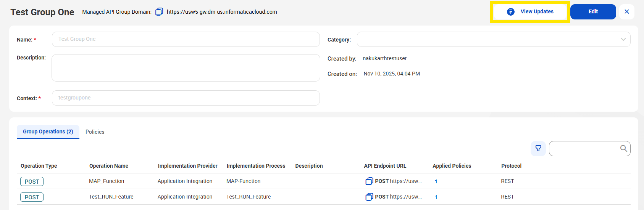Click the Test_RUN_Feature implementation process cell

point(249,197)
